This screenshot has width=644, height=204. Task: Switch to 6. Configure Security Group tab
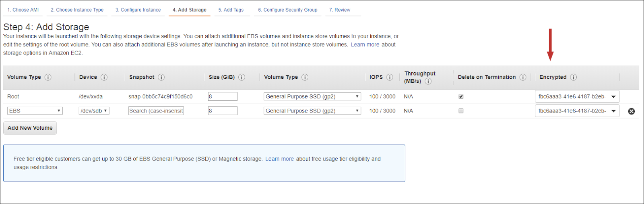(x=287, y=10)
